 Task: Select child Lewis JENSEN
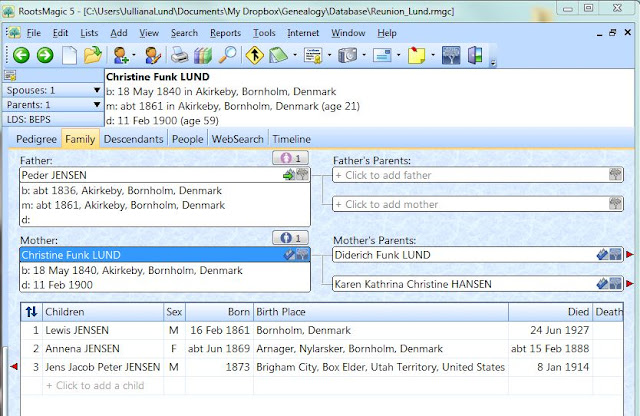322,330
